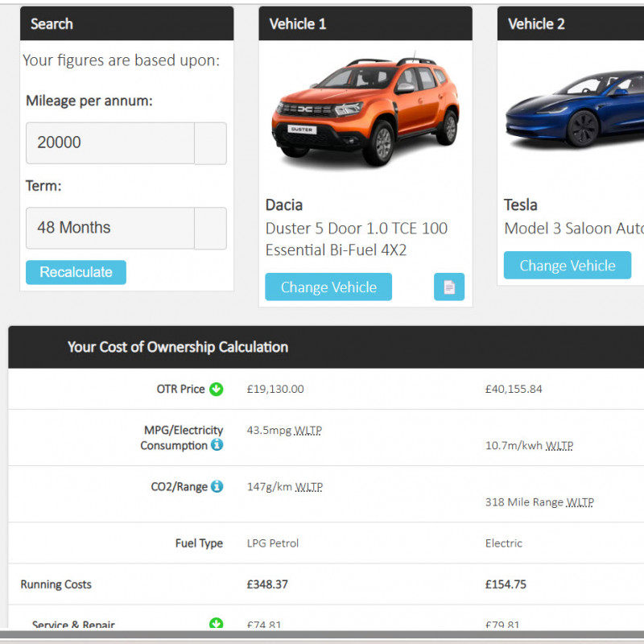Click the Dacia brand name
Image resolution: width=644 pixels, height=644 pixels.
[284, 205]
